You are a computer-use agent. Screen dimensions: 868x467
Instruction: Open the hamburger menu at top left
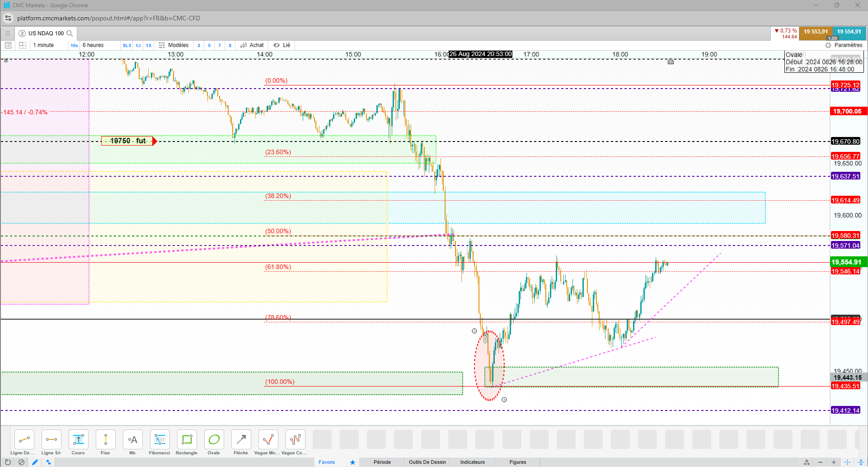pyautogui.click(x=7, y=33)
